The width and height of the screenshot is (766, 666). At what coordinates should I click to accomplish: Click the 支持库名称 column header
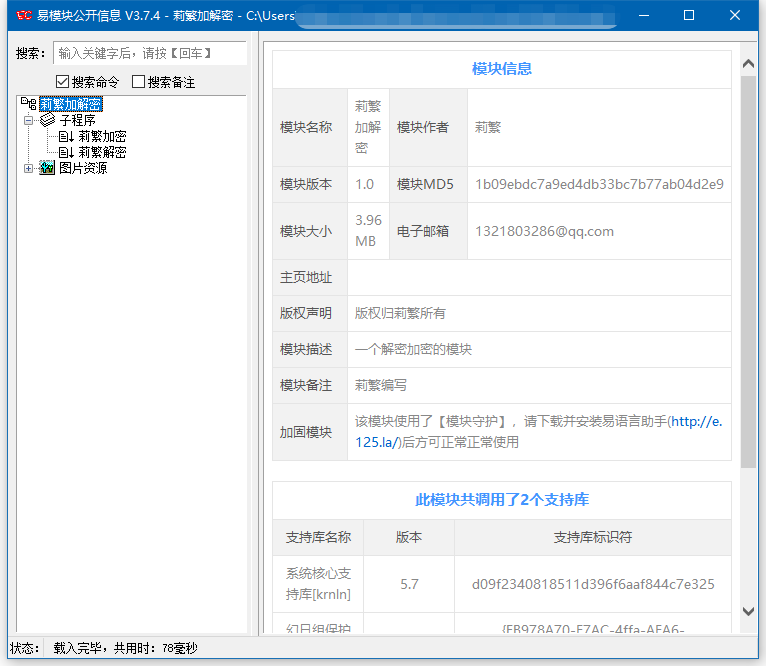click(x=318, y=537)
